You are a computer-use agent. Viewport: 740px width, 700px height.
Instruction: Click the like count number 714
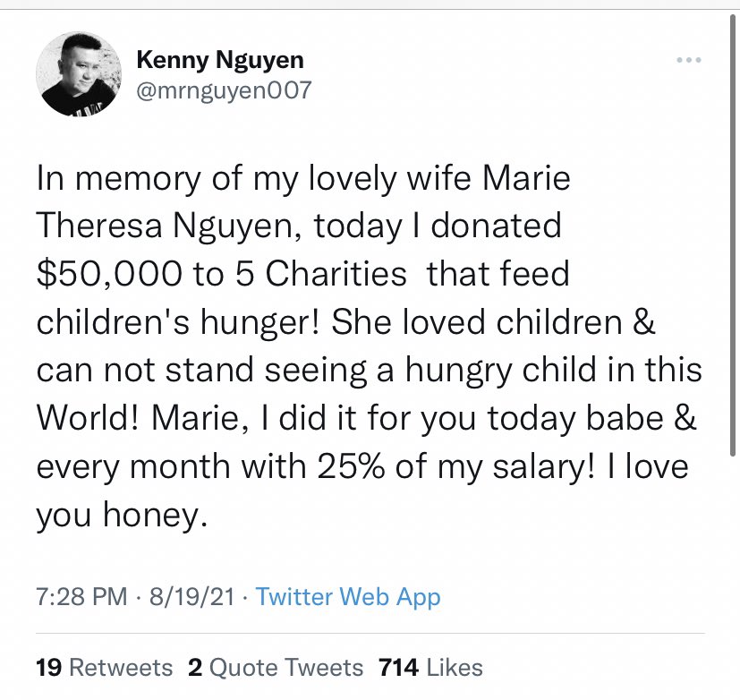point(398,667)
